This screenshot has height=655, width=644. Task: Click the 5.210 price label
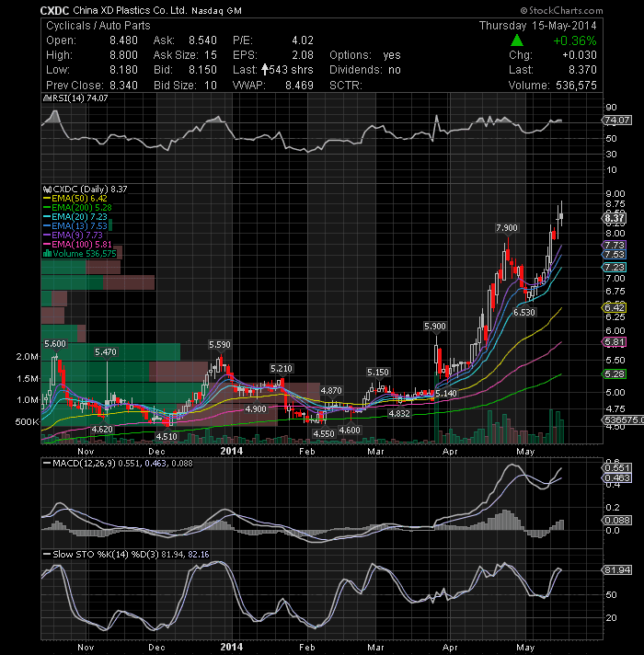282,369
